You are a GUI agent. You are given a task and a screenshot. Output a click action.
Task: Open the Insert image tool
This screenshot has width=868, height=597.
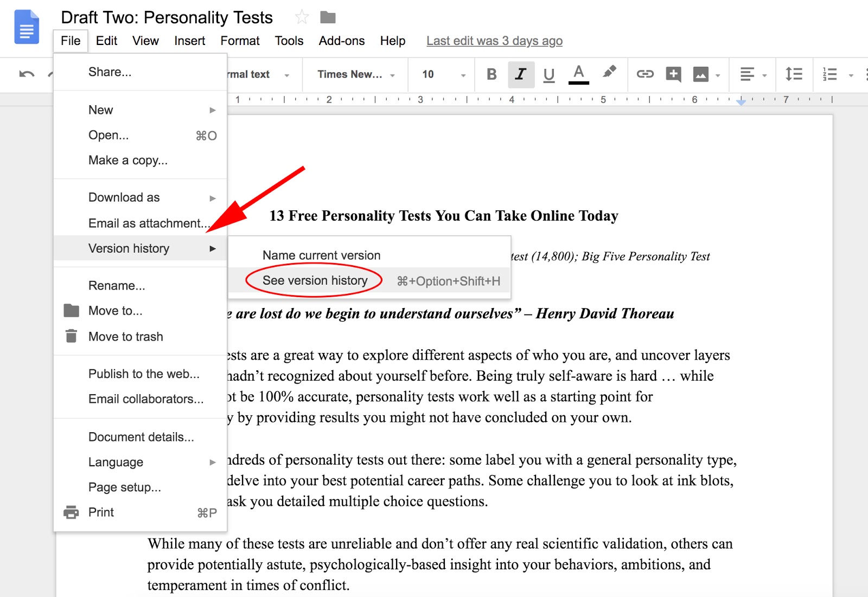coord(700,74)
